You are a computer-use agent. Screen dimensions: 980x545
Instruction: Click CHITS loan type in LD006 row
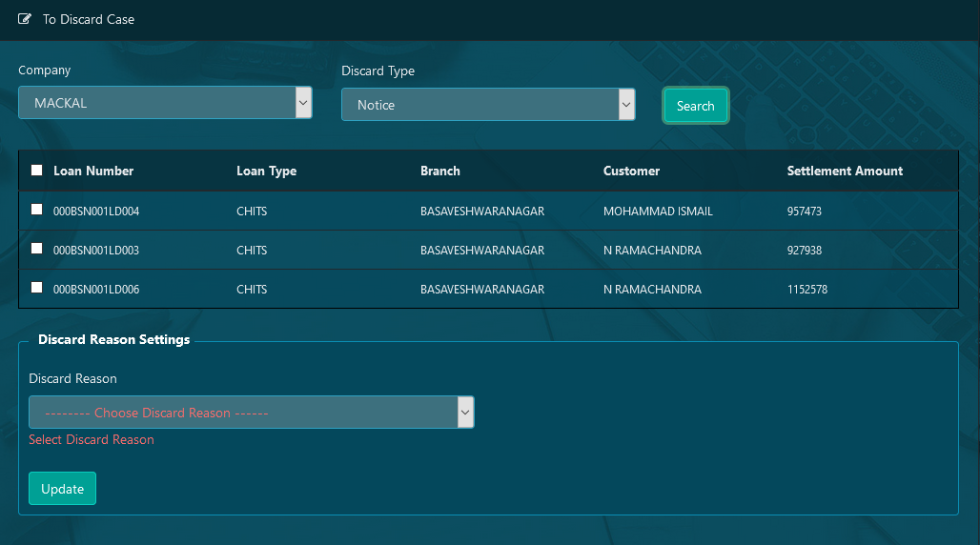pos(252,290)
